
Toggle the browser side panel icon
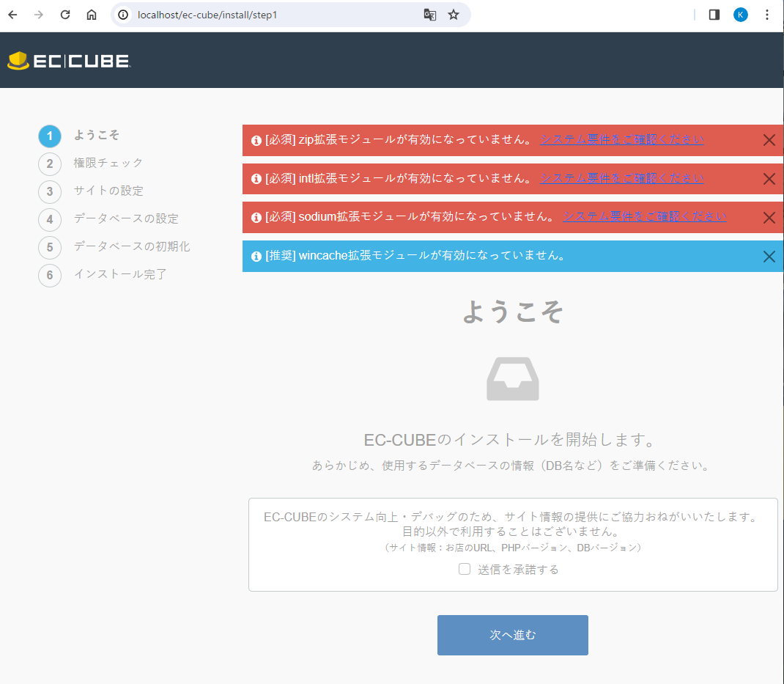714,15
